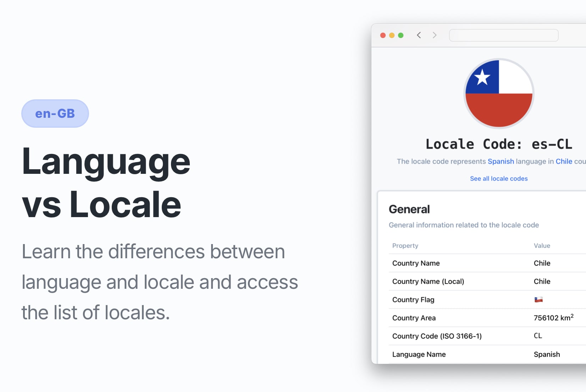The width and height of the screenshot is (586, 392).
Task: Select the Country Name (Local) row label
Action: 428,281
